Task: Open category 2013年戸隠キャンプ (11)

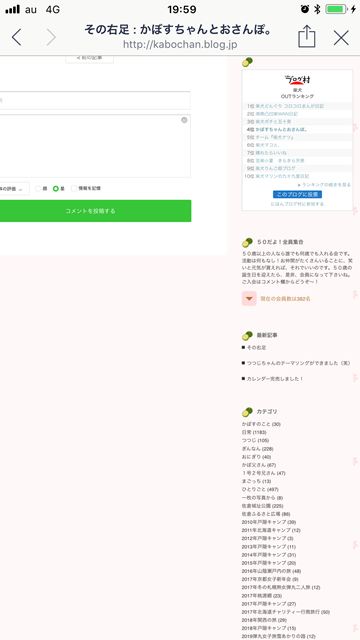Action: click(x=269, y=547)
